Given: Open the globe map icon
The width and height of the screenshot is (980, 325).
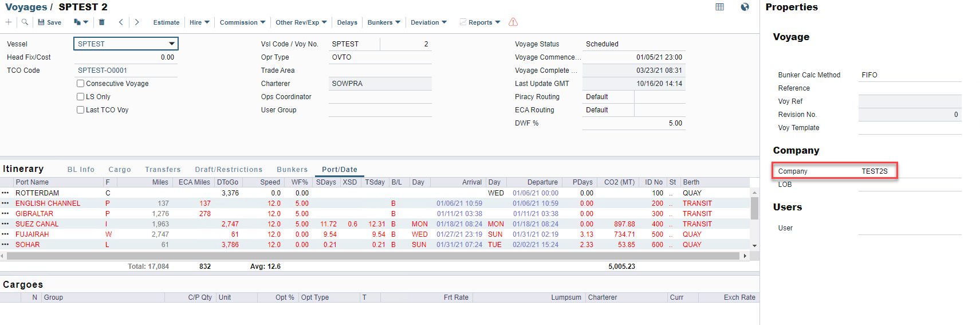Looking at the screenshot, I should point(745,7).
